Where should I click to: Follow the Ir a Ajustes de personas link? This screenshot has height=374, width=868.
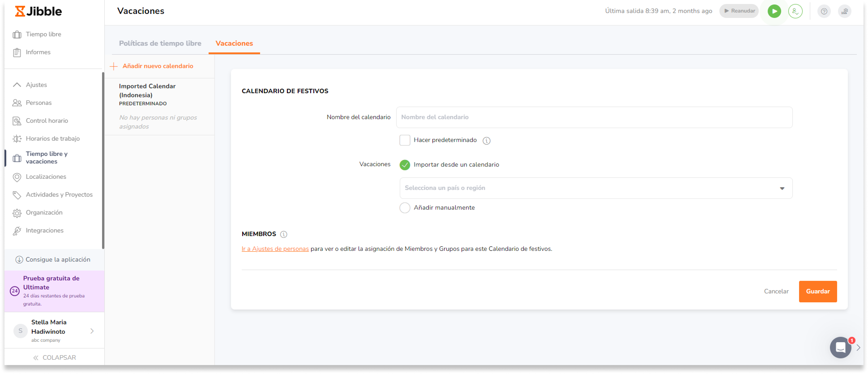(x=275, y=249)
